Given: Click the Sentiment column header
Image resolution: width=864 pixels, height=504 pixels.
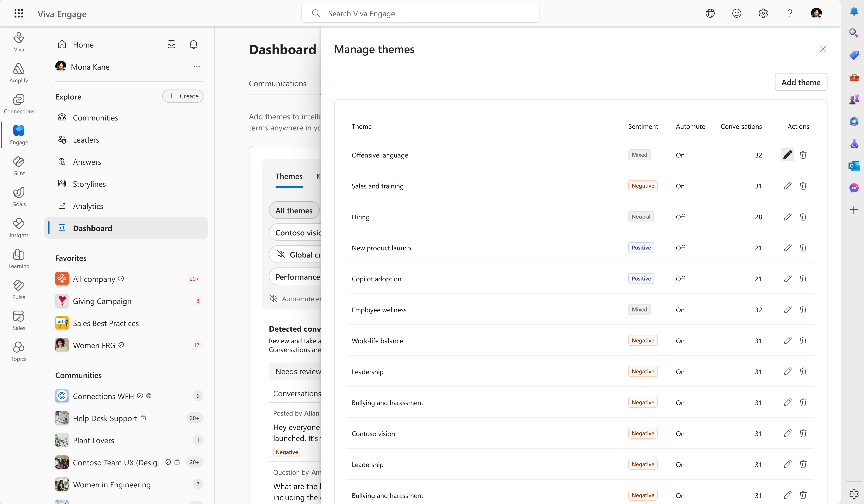Looking at the screenshot, I should click(x=643, y=126).
